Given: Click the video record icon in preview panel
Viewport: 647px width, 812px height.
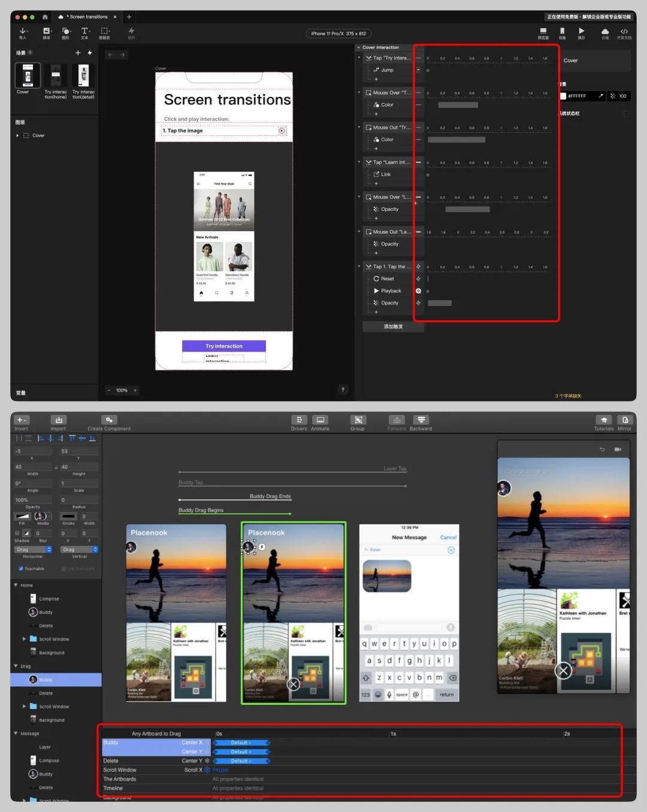Looking at the screenshot, I should 618,450.
